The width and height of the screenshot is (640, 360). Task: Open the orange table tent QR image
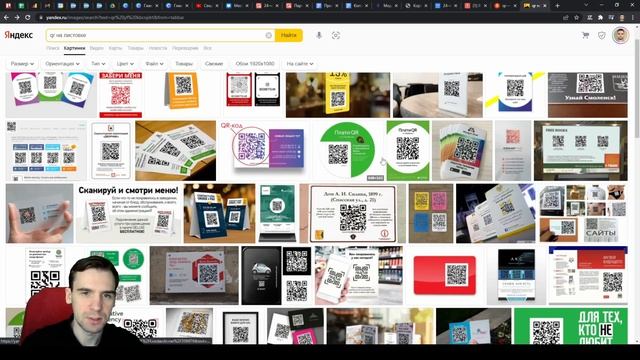coord(183,95)
